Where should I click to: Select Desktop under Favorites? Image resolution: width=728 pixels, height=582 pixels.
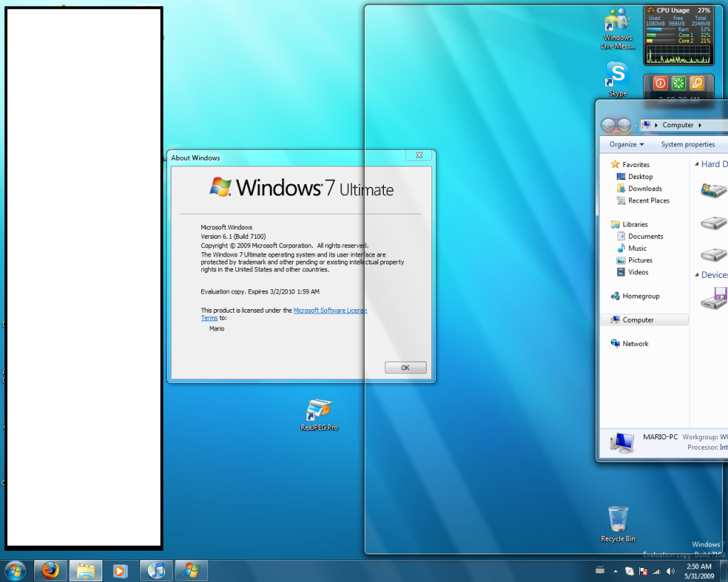[x=635, y=176]
